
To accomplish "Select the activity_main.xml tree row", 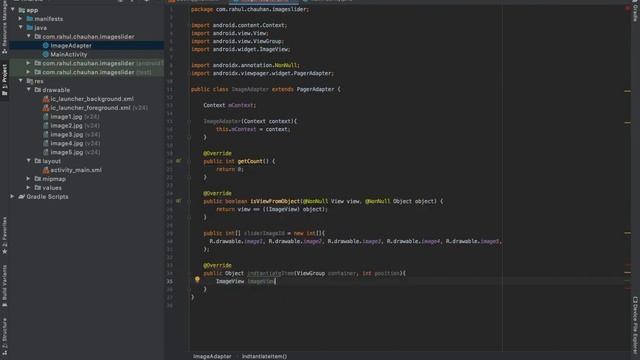I will pos(87,170).
